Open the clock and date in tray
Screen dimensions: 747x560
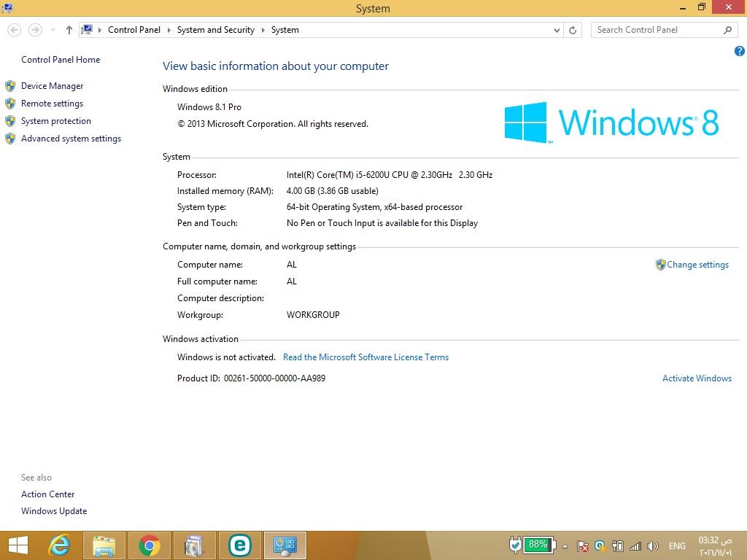(x=715, y=546)
